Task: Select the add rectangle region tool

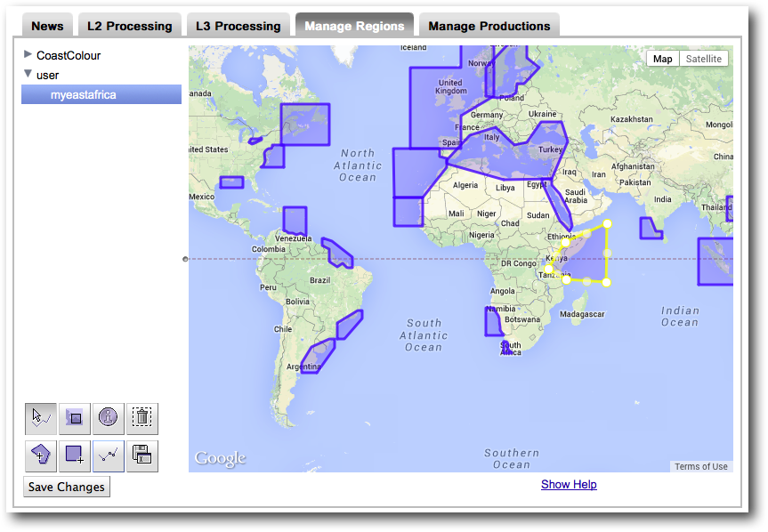Action: tap(75, 455)
